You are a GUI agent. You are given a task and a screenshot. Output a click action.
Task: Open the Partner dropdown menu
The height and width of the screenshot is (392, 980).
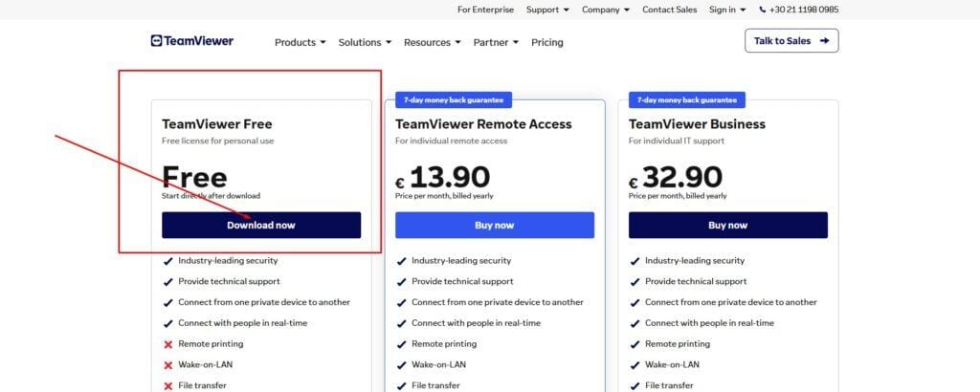coord(496,42)
